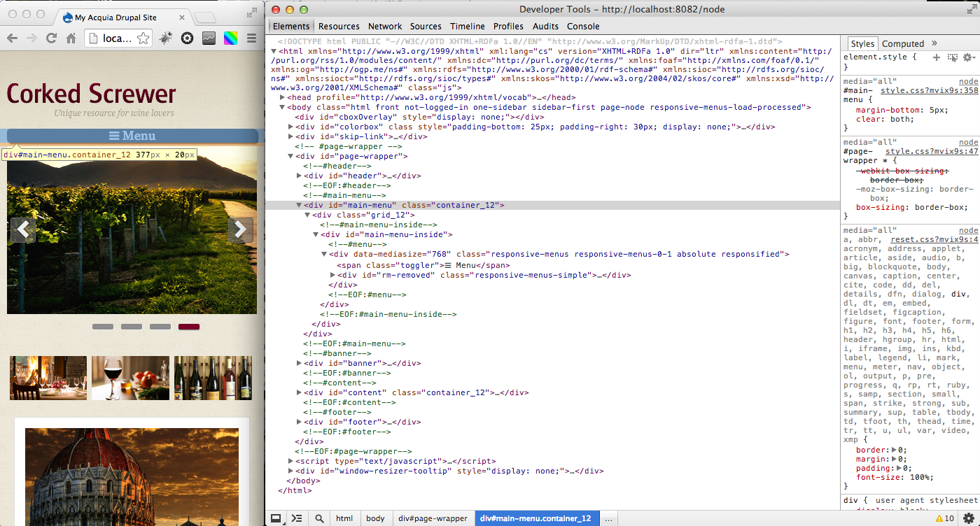Open the rainbow color picker extension
This screenshot has width=980, height=526.
[230, 38]
